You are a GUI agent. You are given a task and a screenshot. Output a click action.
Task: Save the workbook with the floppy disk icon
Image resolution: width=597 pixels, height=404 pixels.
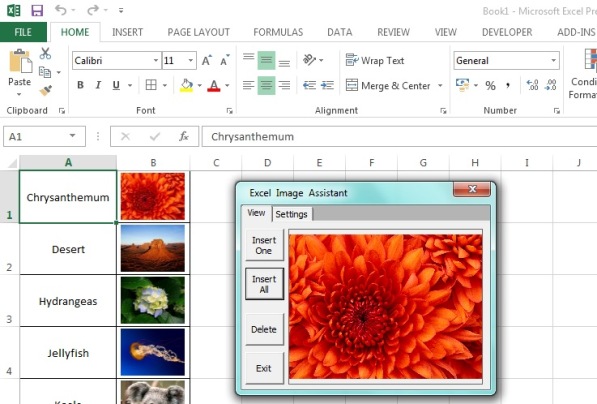pos(37,10)
